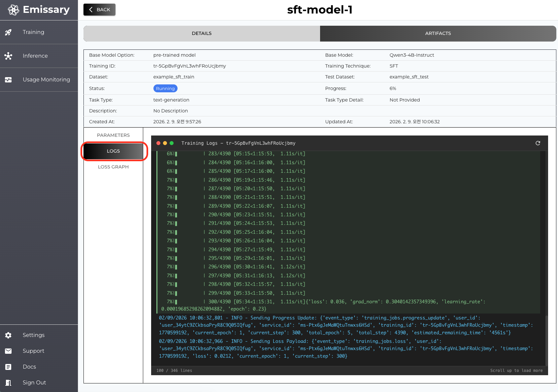Click the Support envelope icon
This screenshot has width=558, height=392.
[x=8, y=351]
